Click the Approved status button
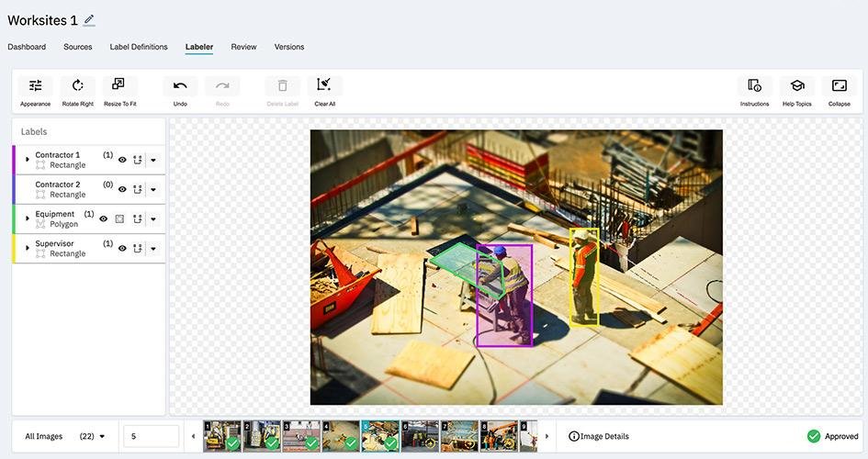Viewport: 868px width, 459px height. tap(832, 436)
